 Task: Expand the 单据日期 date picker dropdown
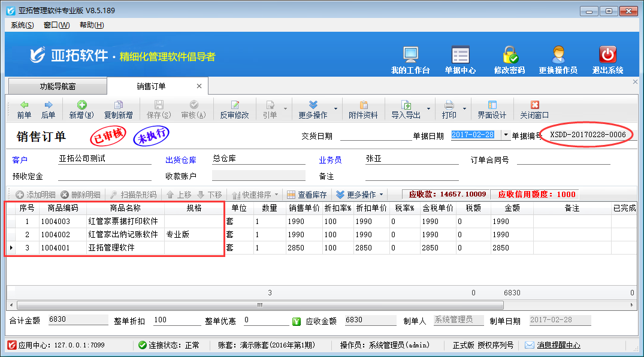pos(506,135)
